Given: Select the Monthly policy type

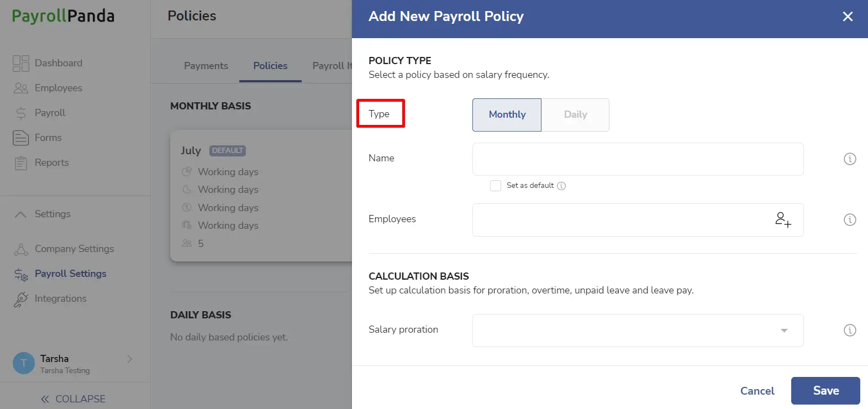Looking at the screenshot, I should coord(507,115).
